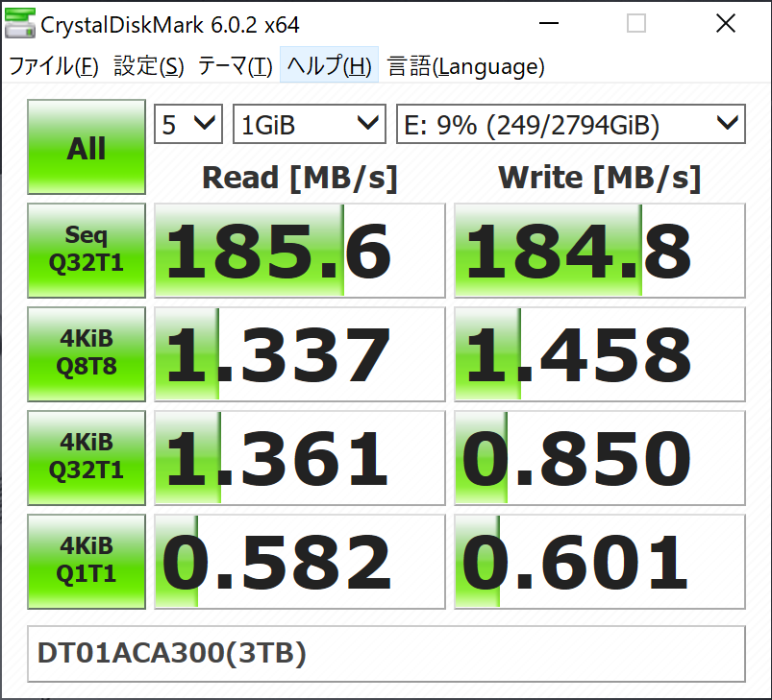Select the 4KiB Q8T8 read result 1.337

click(x=300, y=354)
